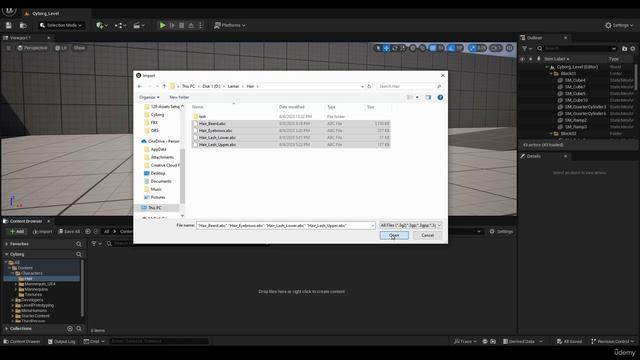Open the Content Drawer
Image resolution: width=640 pixels, height=360 pixels.
pyautogui.click(x=22, y=341)
